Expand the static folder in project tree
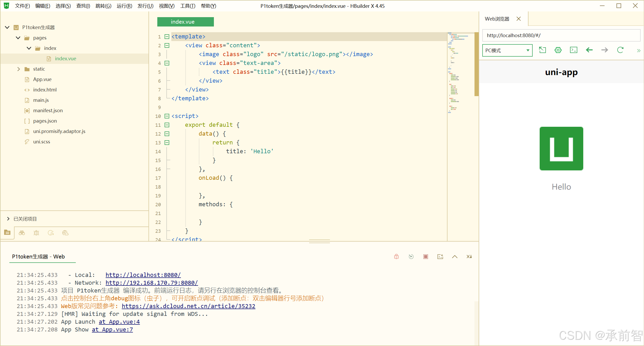The width and height of the screenshot is (644, 346). (18, 69)
